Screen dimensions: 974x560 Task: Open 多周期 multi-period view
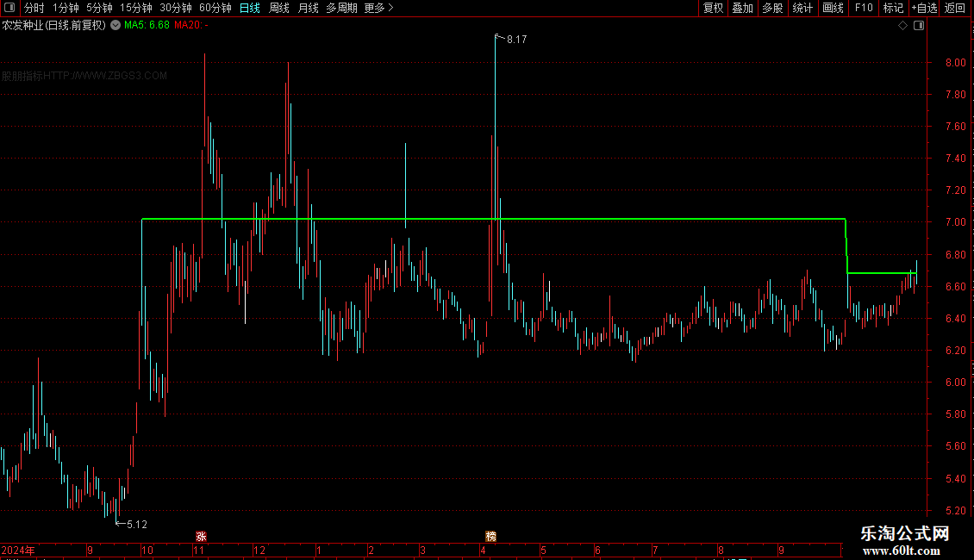click(341, 8)
